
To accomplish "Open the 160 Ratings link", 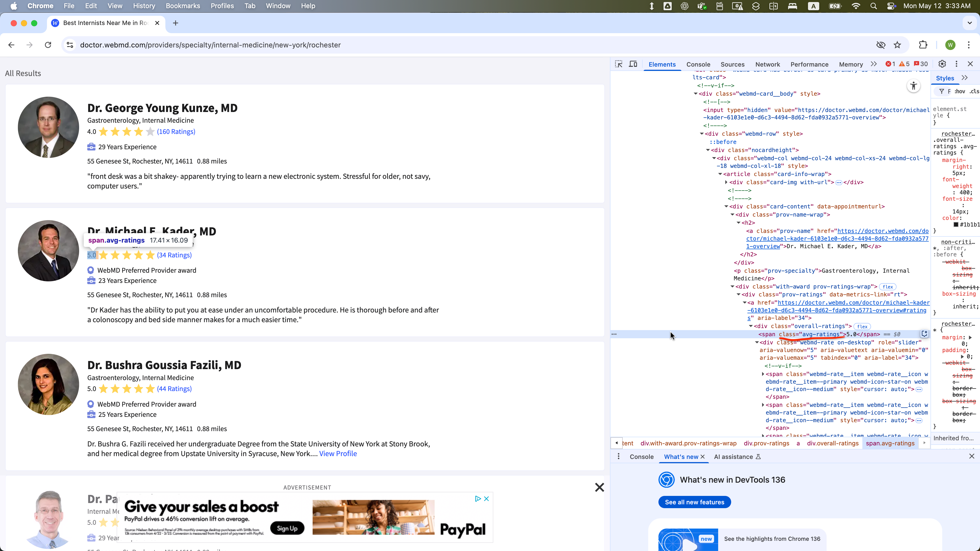I will click(x=176, y=132).
